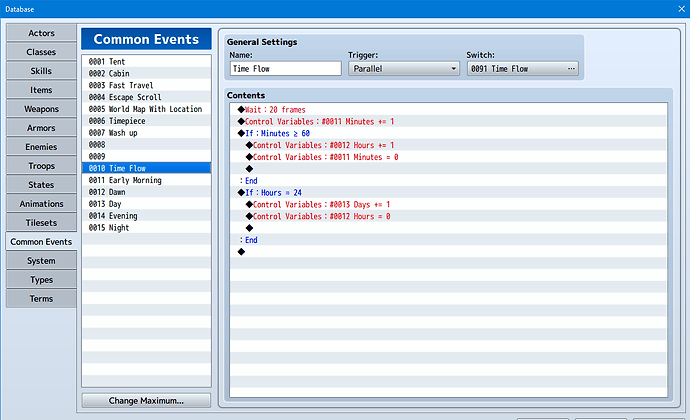Open the Trigger dropdown showing Parallel
Viewport: 690px width, 420px height.
(x=404, y=69)
